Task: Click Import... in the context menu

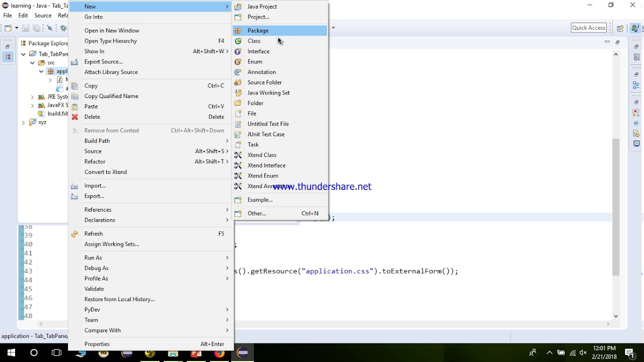Action: point(150,186)
